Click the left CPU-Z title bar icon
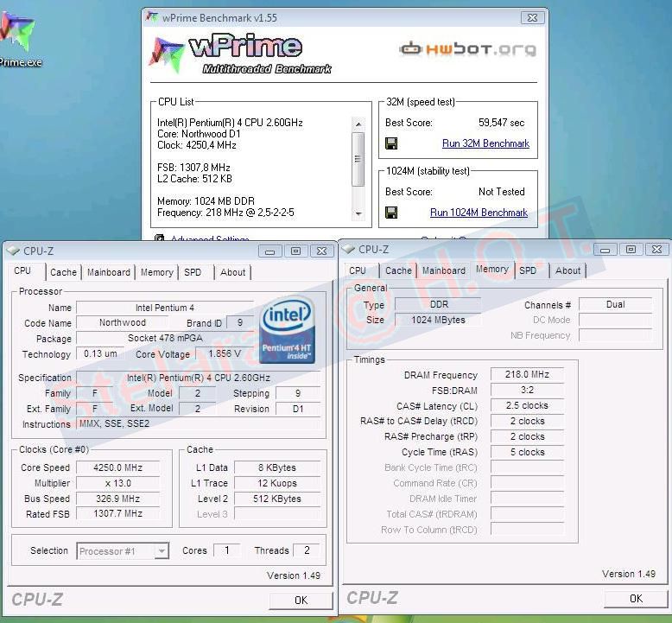672x623 pixels. click(x=13, y=251)
